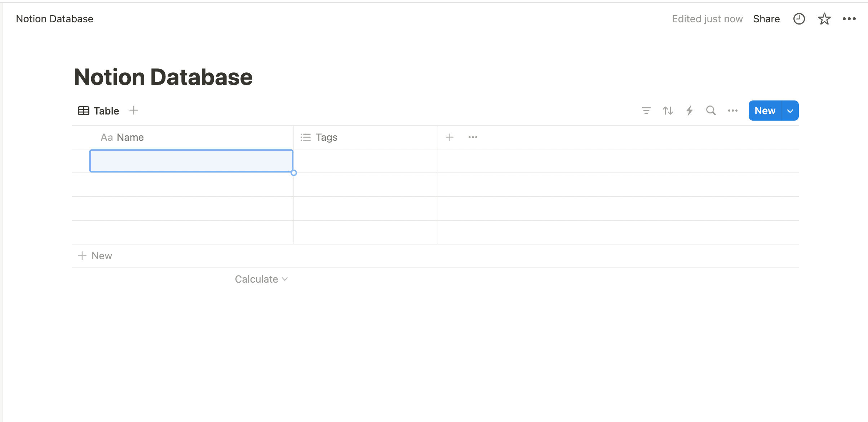Screen dimensions: 868x422
Task: Open the Tags column header menu
Action: [366, 137]
